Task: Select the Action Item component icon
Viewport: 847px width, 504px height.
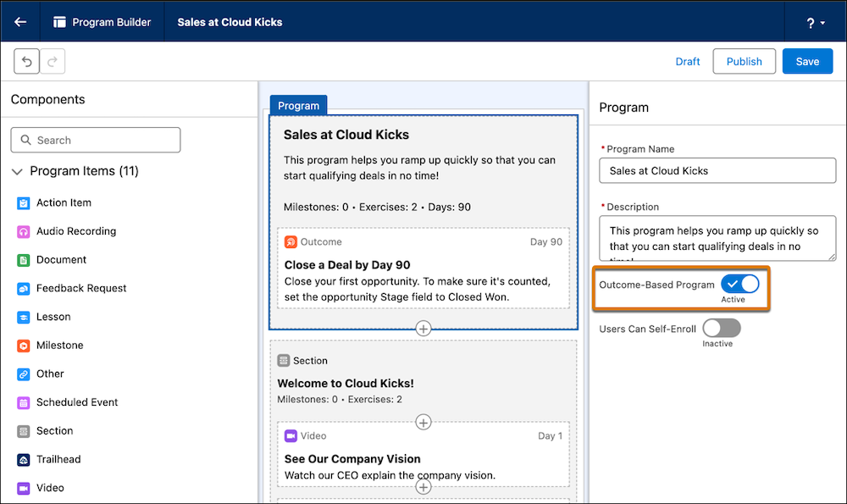Action: 20,202
